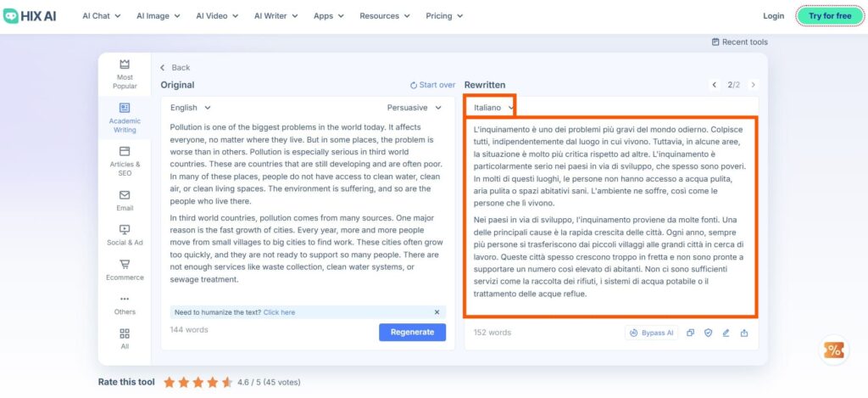Click the Regenerate button

[x=413, y=332]
